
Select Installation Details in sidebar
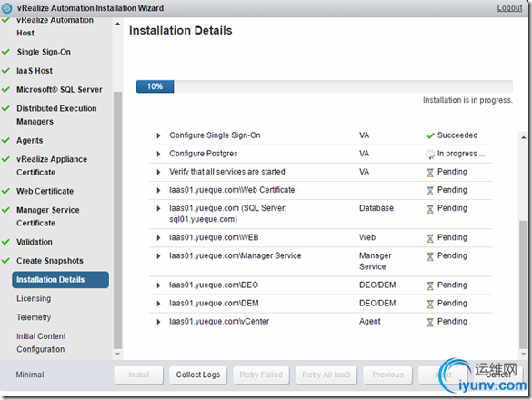(x=60, y=280)
